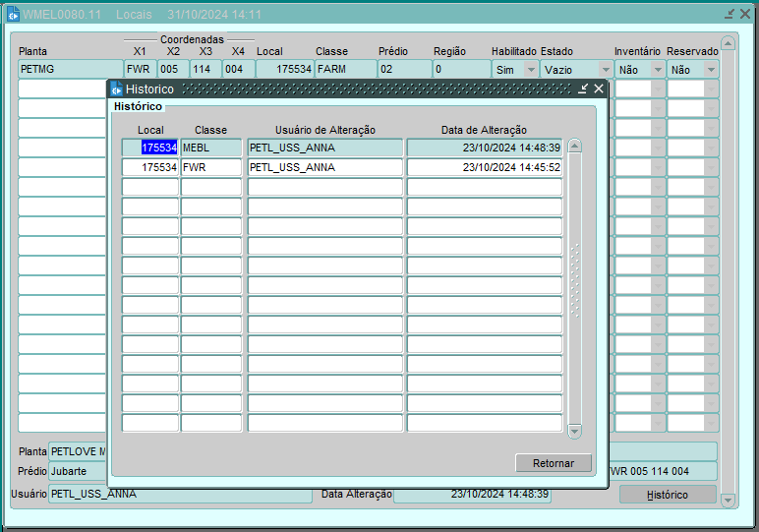Select the Data de Alteração 23/10/2024 14:45:52 cell
Viewport: 759px width, 532px height.
[x=484, y=167]
